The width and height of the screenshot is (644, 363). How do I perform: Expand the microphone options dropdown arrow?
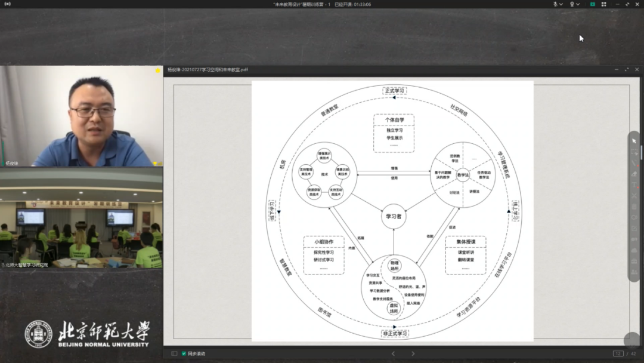tap(562, 4)
